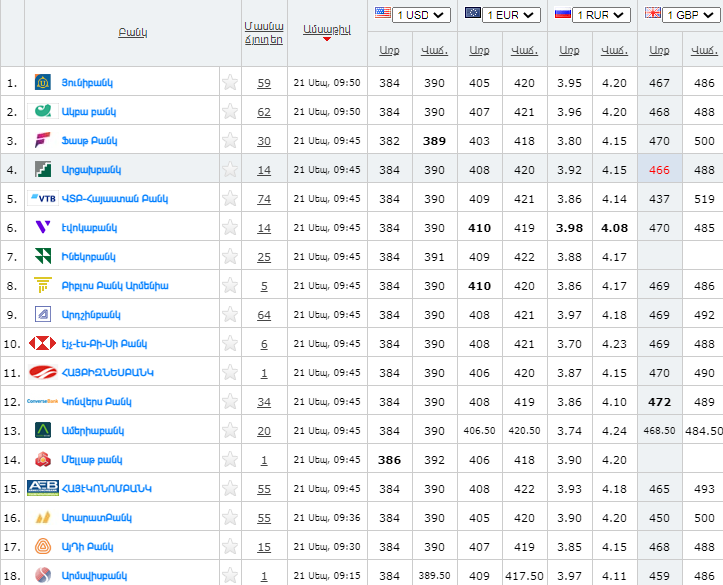Click the red sort arrow under date header

327,39
